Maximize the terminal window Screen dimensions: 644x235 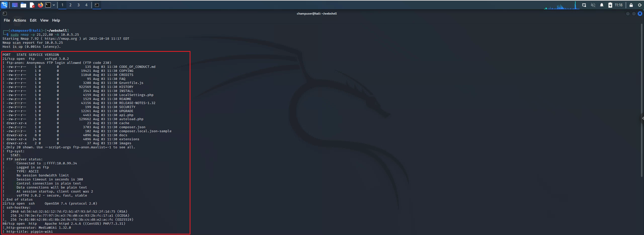634,14
